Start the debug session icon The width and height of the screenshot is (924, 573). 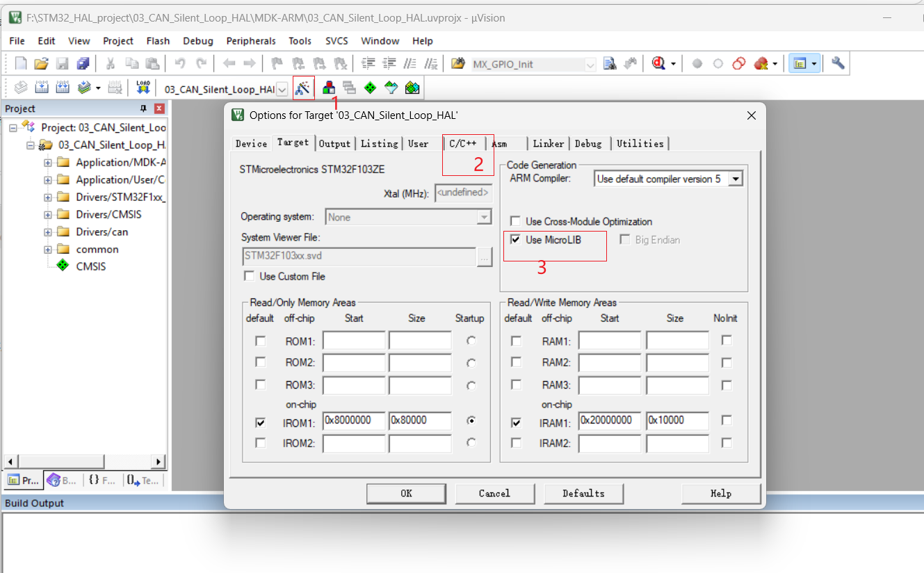(657, 63)
